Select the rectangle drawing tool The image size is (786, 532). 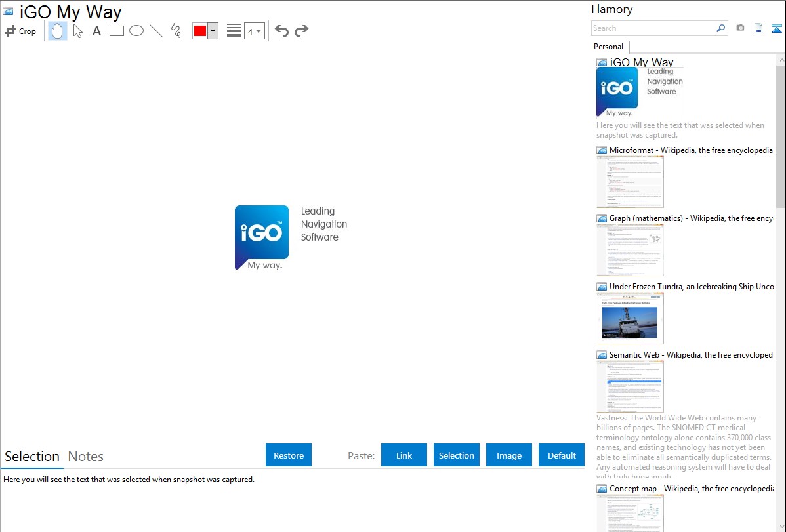[x=116, y=31]
